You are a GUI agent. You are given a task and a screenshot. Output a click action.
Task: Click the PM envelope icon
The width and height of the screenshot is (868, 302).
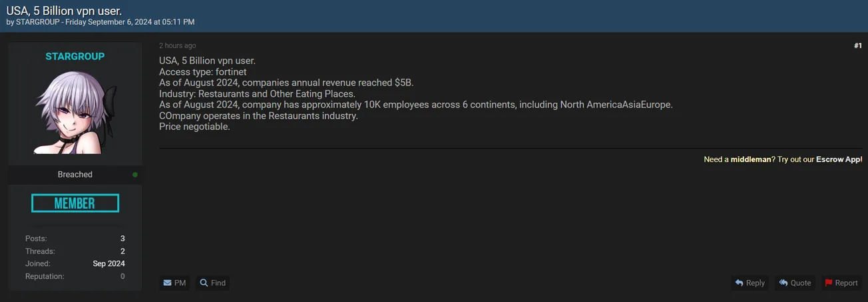(x=167, y=283)
